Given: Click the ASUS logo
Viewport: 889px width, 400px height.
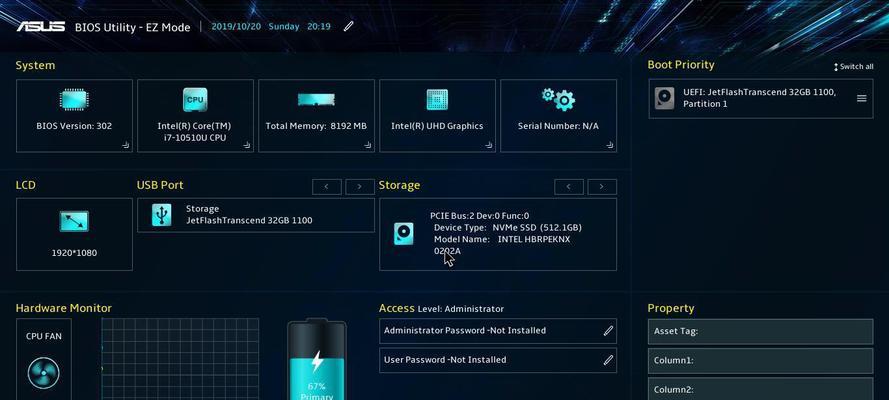Looking at the screenshot, I should [40, 27].
